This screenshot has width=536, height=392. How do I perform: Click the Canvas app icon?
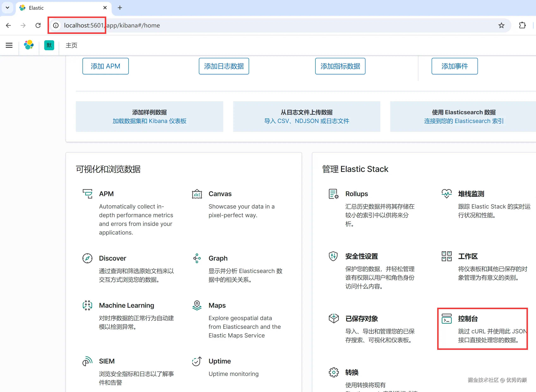tap(197, 194)
